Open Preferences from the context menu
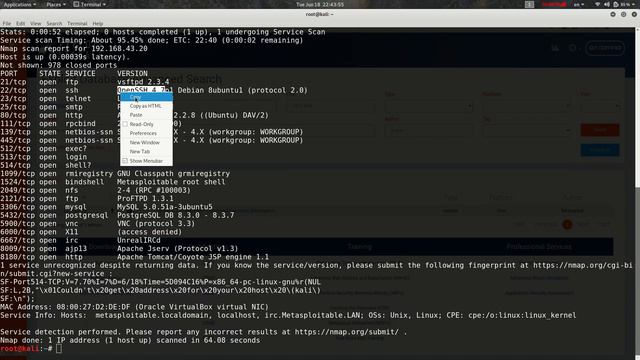The height and width of the screenshot is (360, 640). (146, 133)
